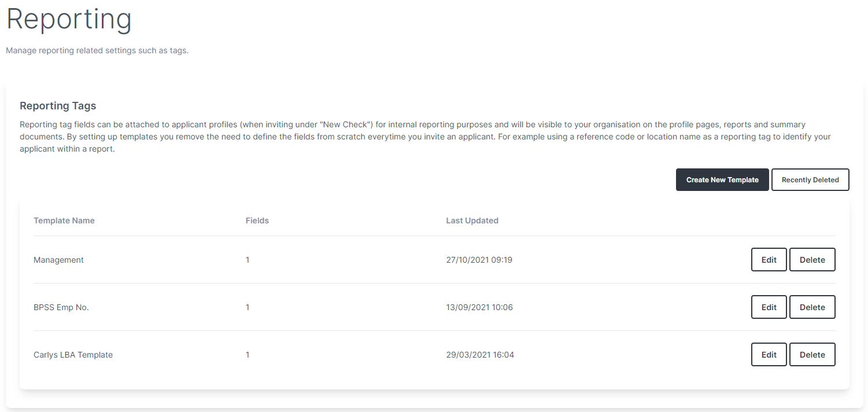Click the Reporting page title
Viewport: 868px width, 412px height.
(69, 19)
